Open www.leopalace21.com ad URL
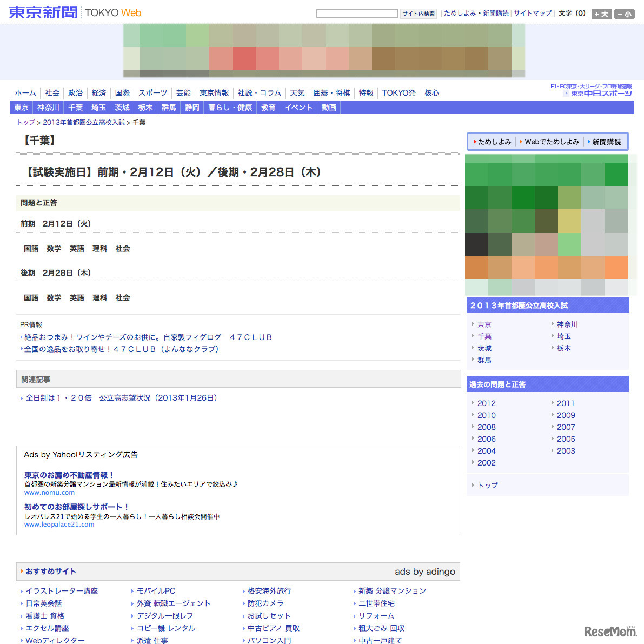This screenshot has width=644, height=644. pyautogui.click(x=59, y=525)
